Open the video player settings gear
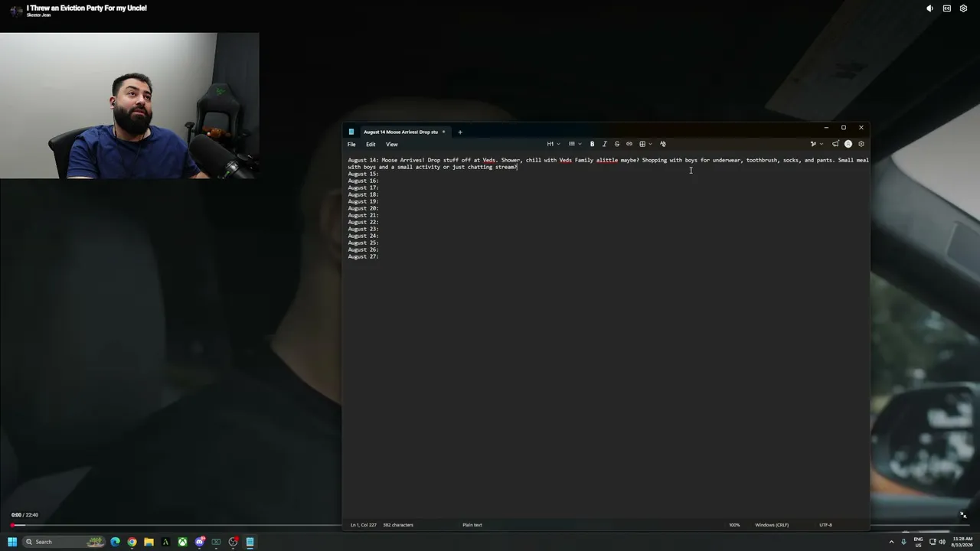Screen dimensions: 980x551 click(x=964, y=8)
